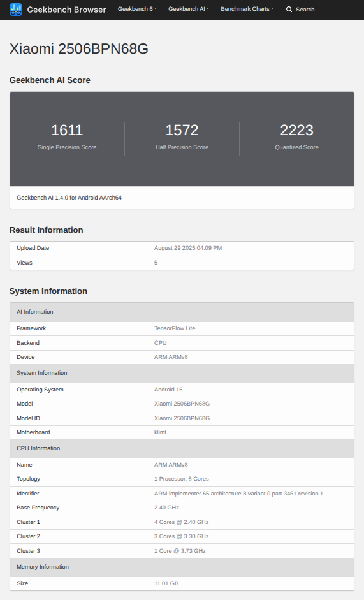Screen dimensions: 364x600
Task: Select the memory Size value 11.01 GB
Action: (166, 583)
